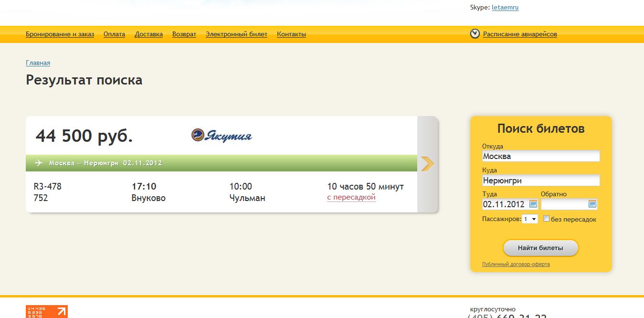The width and height of the screenshot is (644, 318).
Task: Click the orange logo in the footer
Action: coord(46,311)
